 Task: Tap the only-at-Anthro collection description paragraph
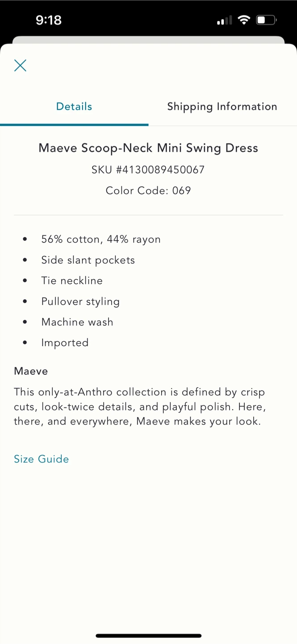tap(139, 407)
